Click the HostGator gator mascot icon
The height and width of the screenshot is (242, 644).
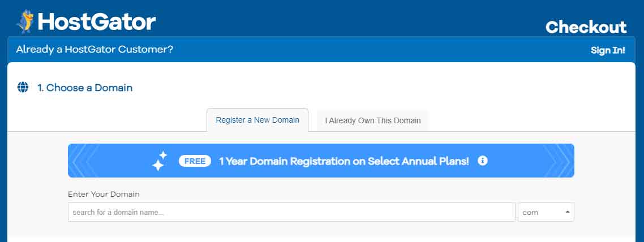tap(25, 21)
